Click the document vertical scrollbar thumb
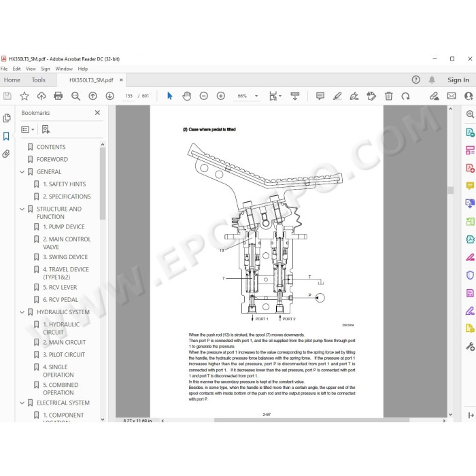 [450, 190]
